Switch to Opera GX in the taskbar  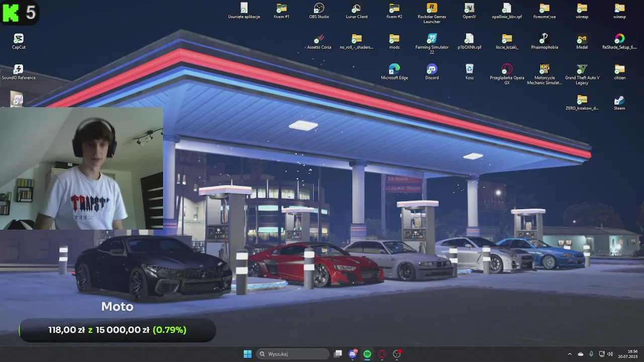tap(382, 354)
